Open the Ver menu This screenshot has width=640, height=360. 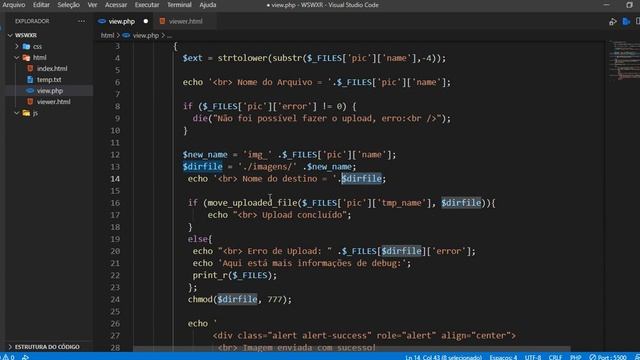(x=93, y=5)
